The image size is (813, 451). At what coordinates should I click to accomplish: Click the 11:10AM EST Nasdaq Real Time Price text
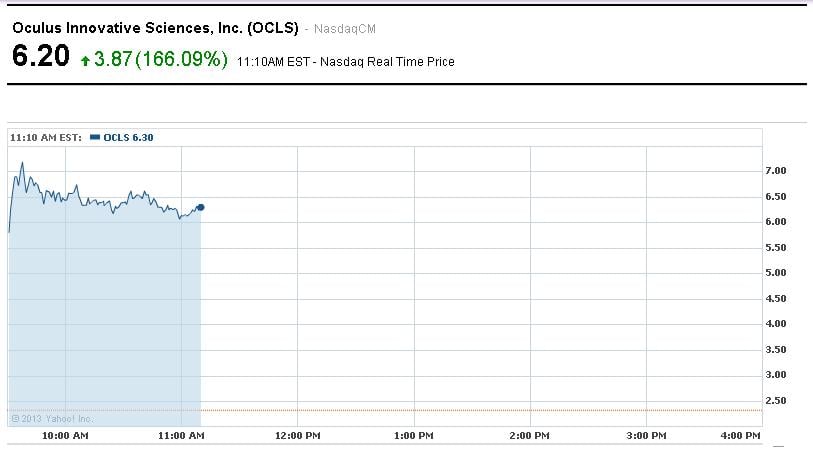click(x=346, y=62)
